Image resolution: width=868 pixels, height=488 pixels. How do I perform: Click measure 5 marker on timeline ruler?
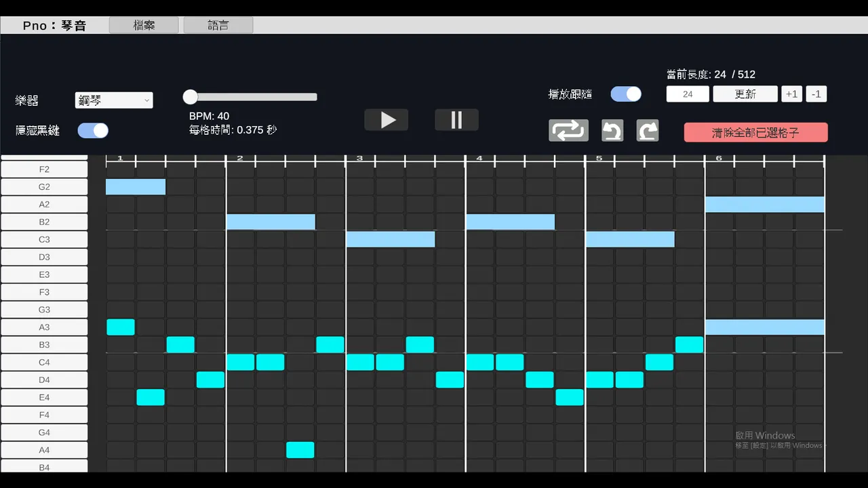[x=599, y=159]
